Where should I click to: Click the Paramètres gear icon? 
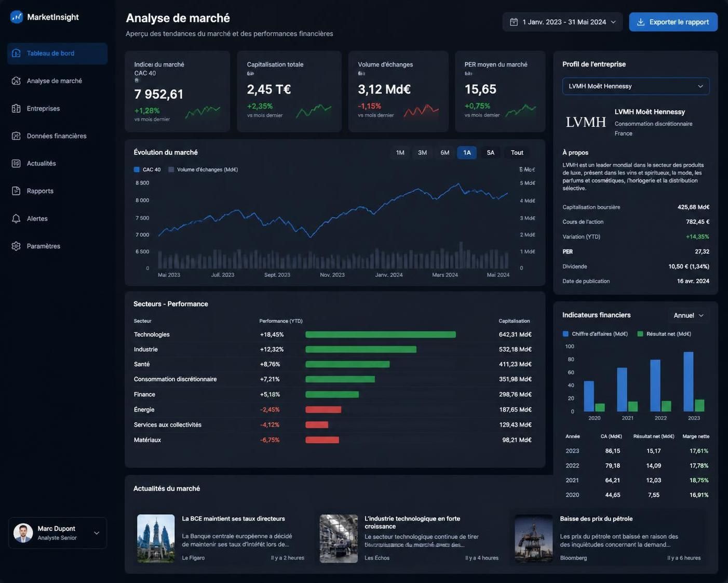tap(16, 246)
